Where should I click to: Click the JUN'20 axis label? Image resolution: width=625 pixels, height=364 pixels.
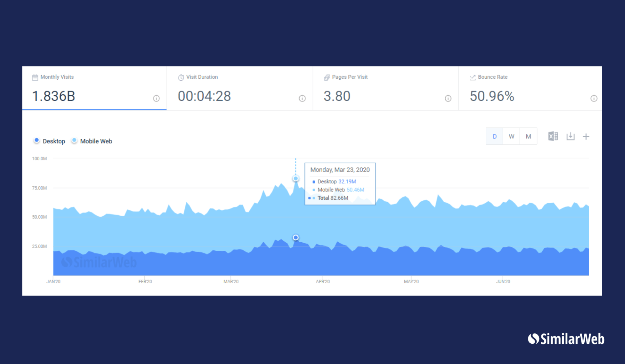point(503,282)
